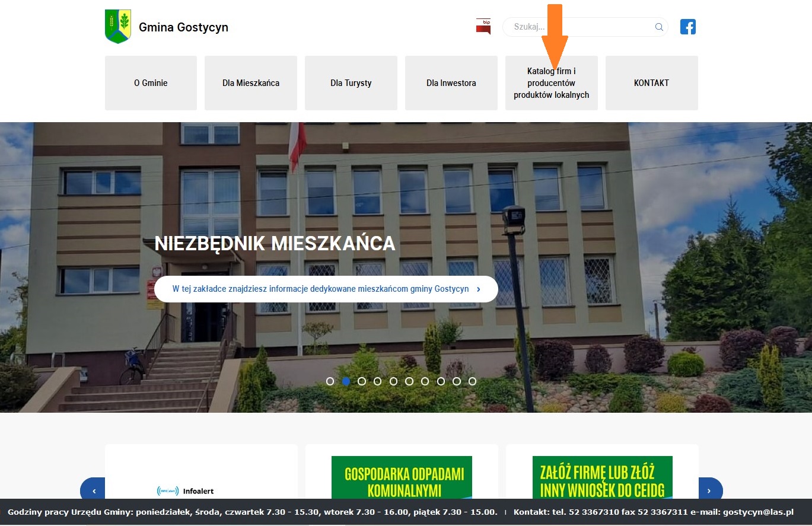
Task: Open the Dla Mieszkańca menu
Action: (x=251, y=83)
